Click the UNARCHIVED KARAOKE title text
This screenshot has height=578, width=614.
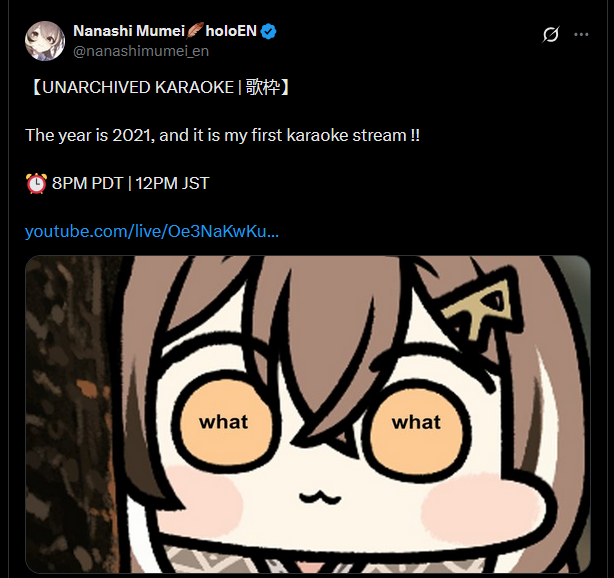coord(138,87)
